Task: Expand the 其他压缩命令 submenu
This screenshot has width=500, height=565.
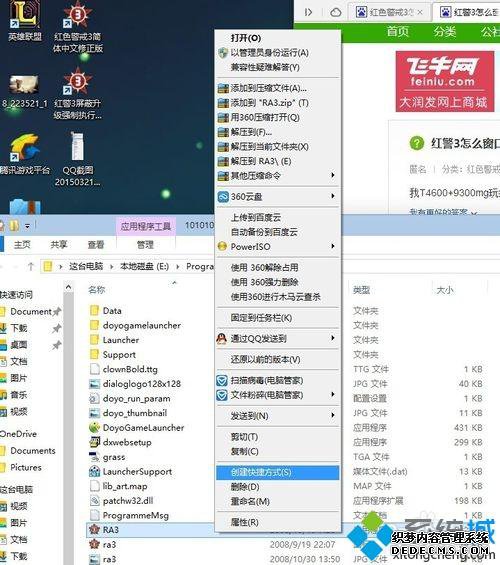Action: [278, 176]
